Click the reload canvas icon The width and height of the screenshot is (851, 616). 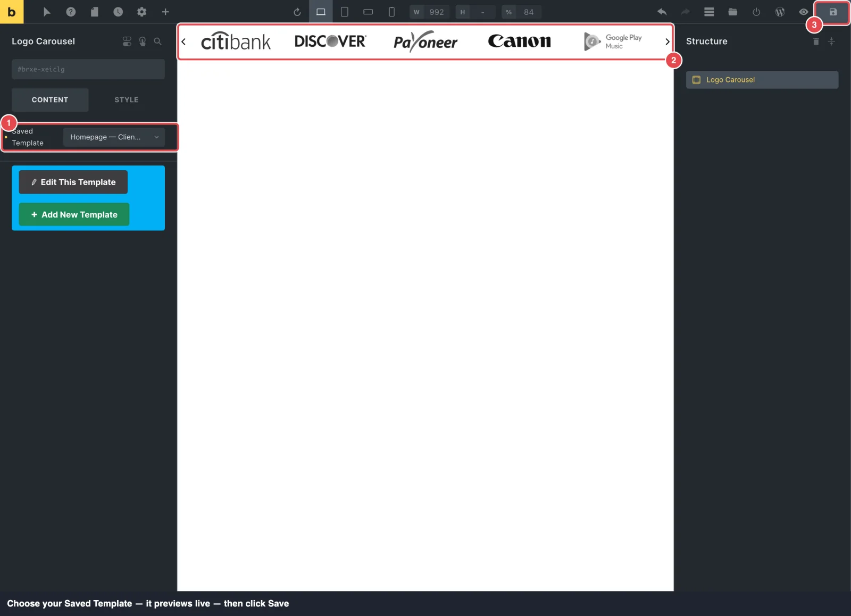(x=297, y=12)
